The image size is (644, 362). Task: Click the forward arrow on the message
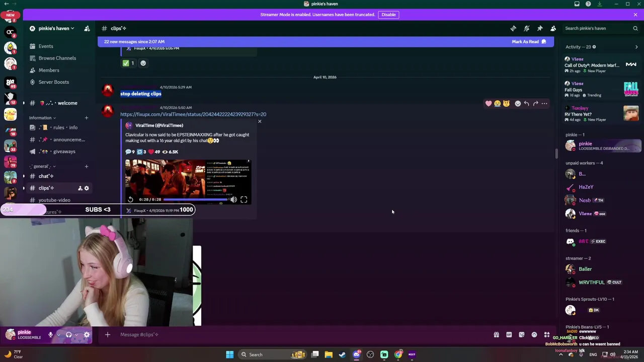[535, 104]
